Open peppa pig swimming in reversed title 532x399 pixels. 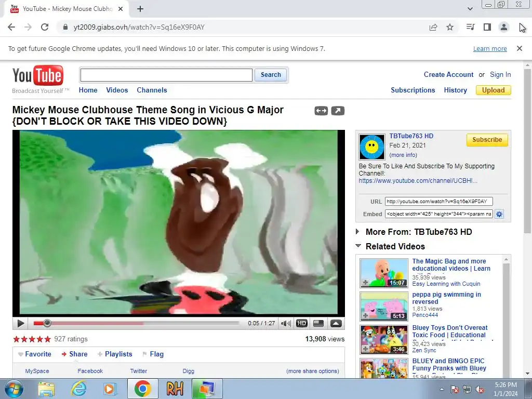pyautogui.click(x=446, y=298)
